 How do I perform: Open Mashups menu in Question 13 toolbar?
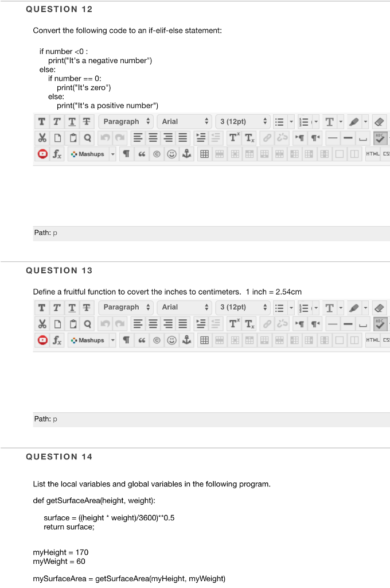(92, 340)
